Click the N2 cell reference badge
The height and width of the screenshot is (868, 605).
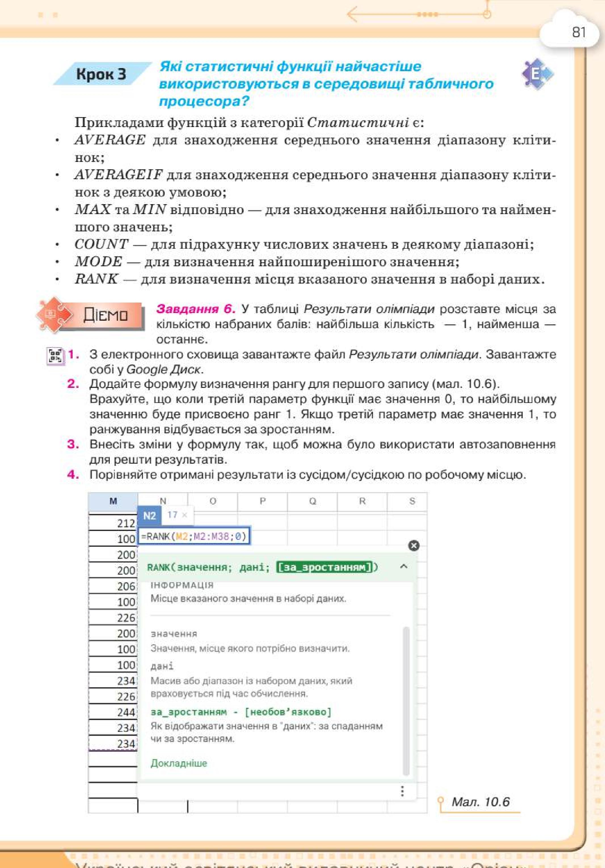[x=149, y=516]
